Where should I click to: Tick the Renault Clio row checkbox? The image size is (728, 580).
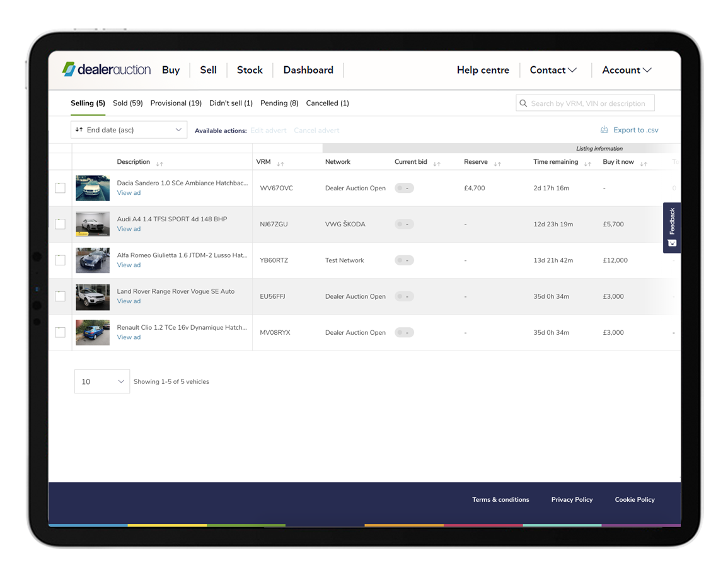click(x=61, y=332)
